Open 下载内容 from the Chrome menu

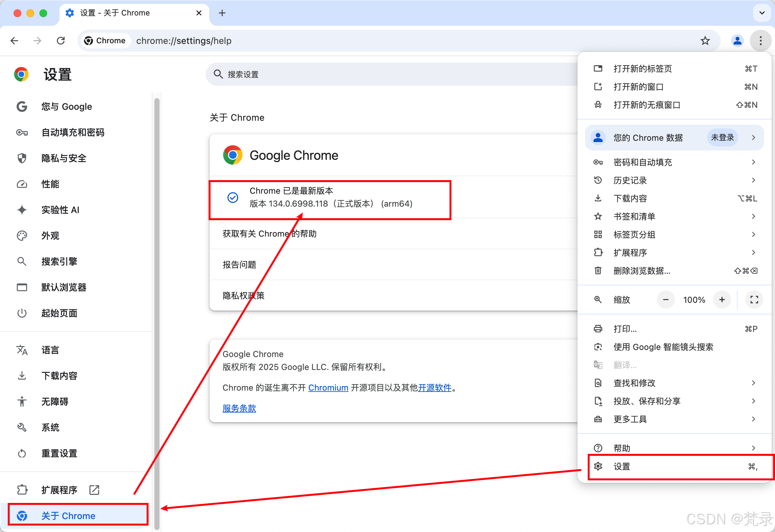click(630, 198)
